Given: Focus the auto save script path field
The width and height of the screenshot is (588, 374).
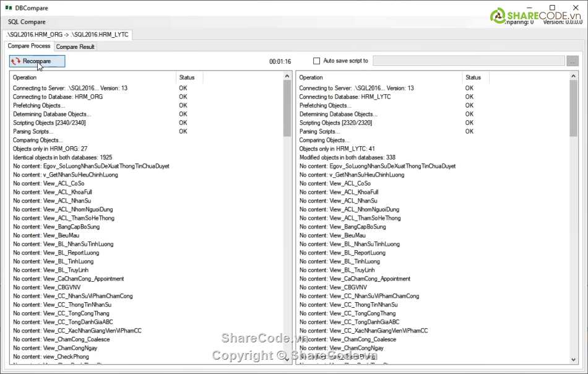Looking at the screenshot, I should click(469, 61).
